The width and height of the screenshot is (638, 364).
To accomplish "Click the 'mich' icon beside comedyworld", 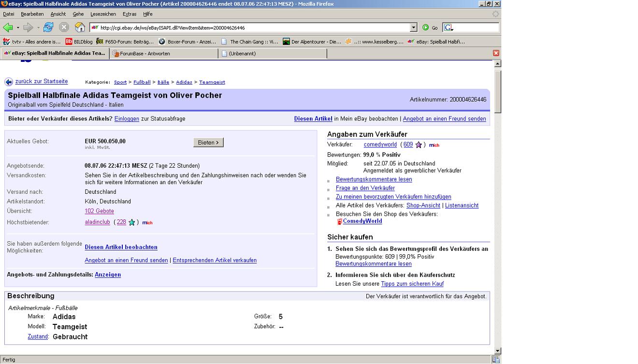I will 434,145.
